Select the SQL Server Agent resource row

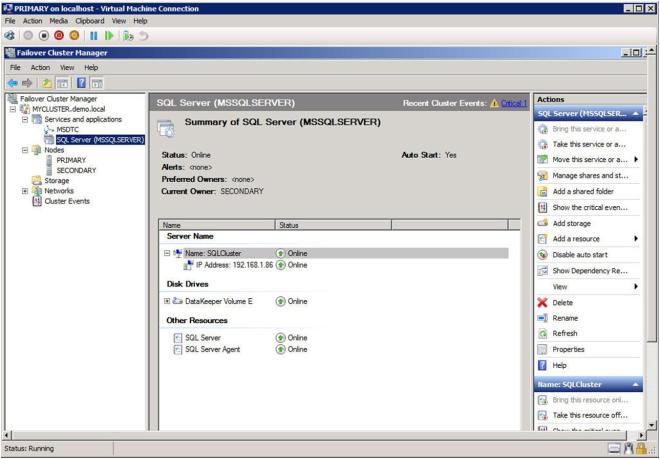pos(211,349)
